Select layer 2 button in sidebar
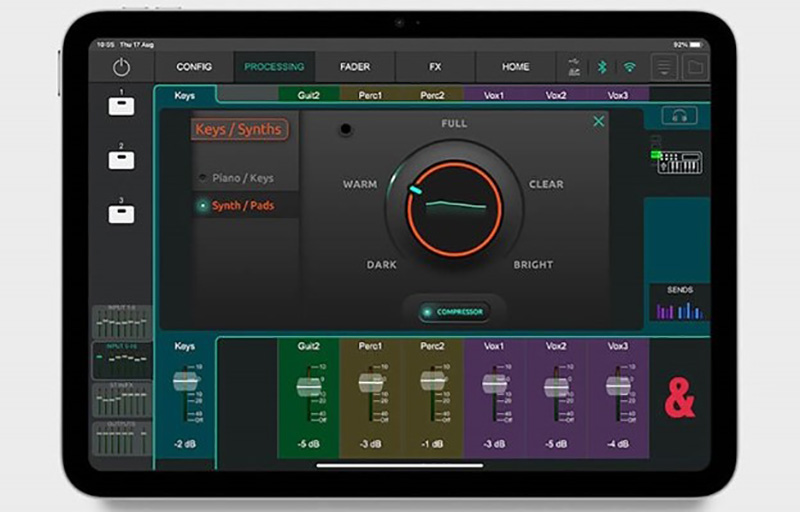This screenshot has height=512, width=800. (x=121, y=160)
